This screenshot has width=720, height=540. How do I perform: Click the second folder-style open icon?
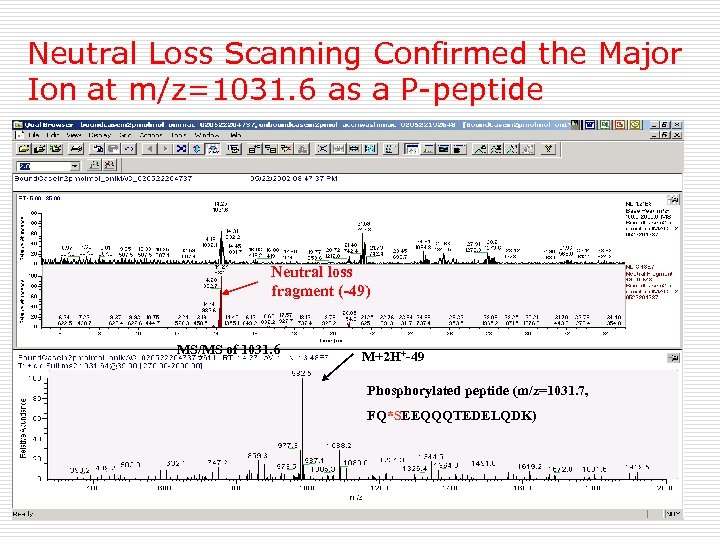click(40, 149)
